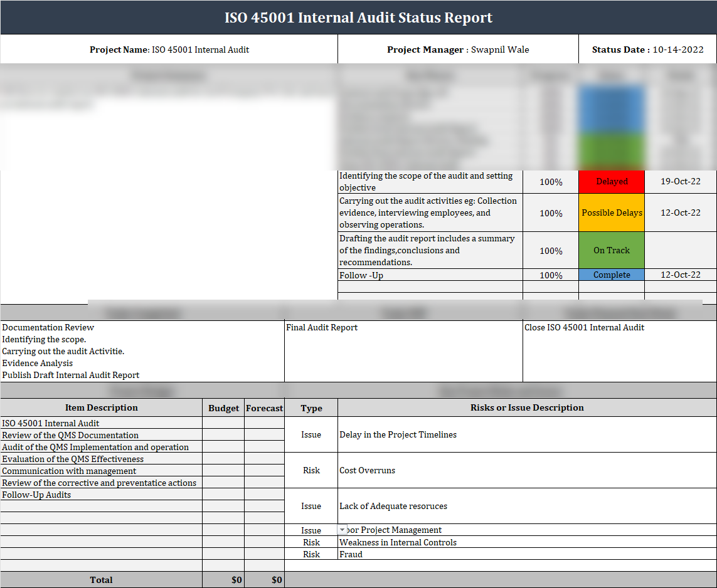Viewport: 717px width, 588px height.
Task: Select the Forecast column header
Action: 264,407
